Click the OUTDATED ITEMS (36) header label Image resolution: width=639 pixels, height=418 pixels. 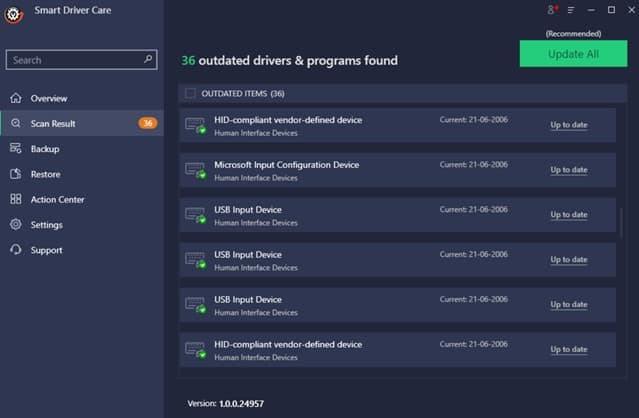pos(243,93)
